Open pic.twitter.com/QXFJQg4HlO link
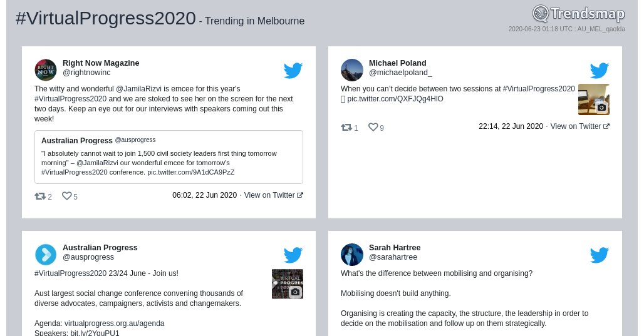Screen dimensions: 644x336 [x=395, y=99]
